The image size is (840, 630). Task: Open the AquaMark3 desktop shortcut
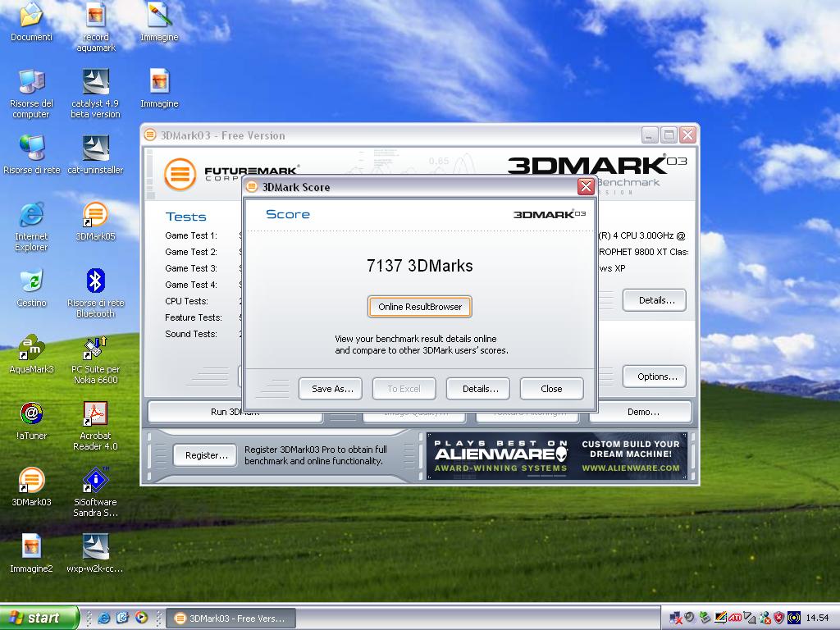[31, 349]
